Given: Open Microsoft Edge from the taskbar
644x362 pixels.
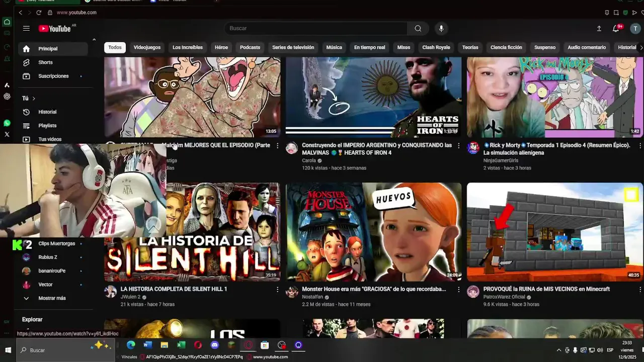Looking at the screenshot, I should (x=131, y=345).
